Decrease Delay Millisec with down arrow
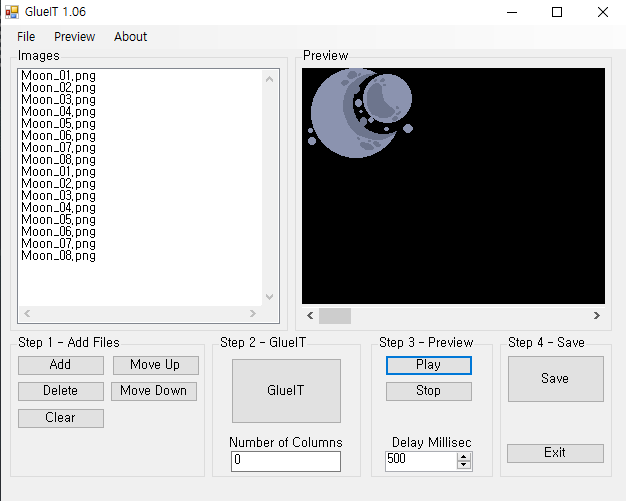 tap(464, 465)
